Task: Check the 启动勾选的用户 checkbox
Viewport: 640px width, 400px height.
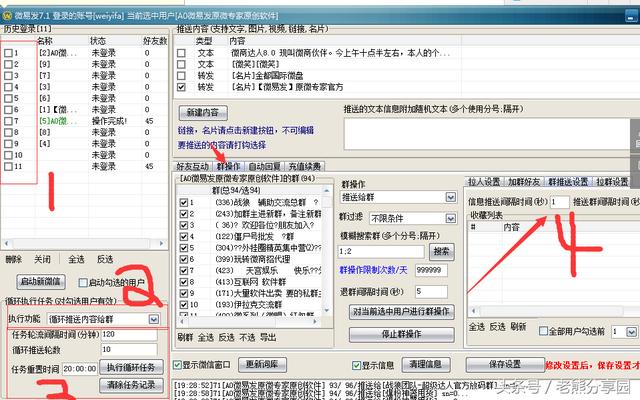Action: tap(83, 282)
